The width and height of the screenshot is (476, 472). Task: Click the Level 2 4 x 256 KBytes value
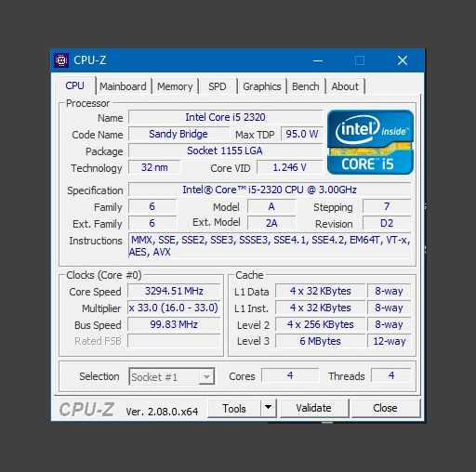click(320, 324)
